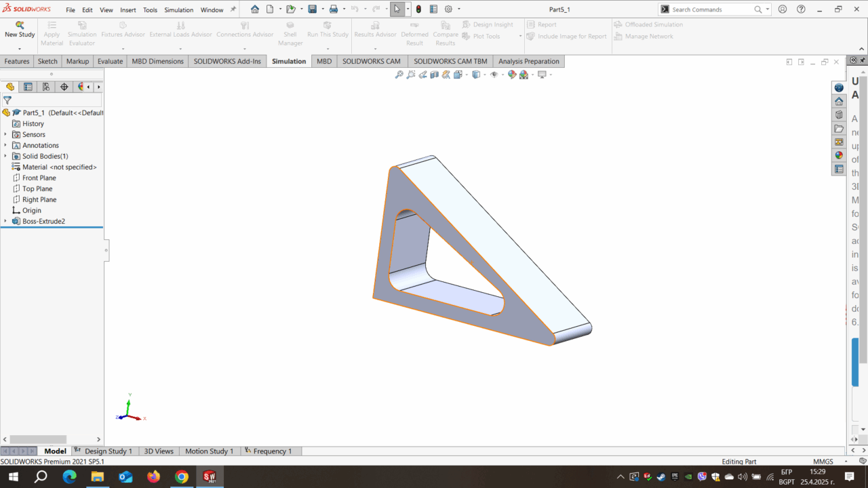
Task: Collapse the task pane with the chevron button
Action: click(x=853, y=61)
